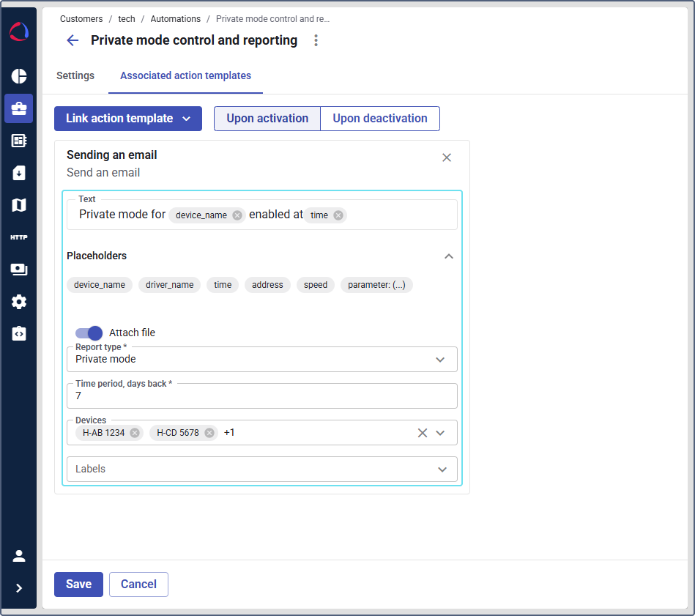Click the Save button
The image size is (695, 616).
pyautogui.click(x=78, y=585)
